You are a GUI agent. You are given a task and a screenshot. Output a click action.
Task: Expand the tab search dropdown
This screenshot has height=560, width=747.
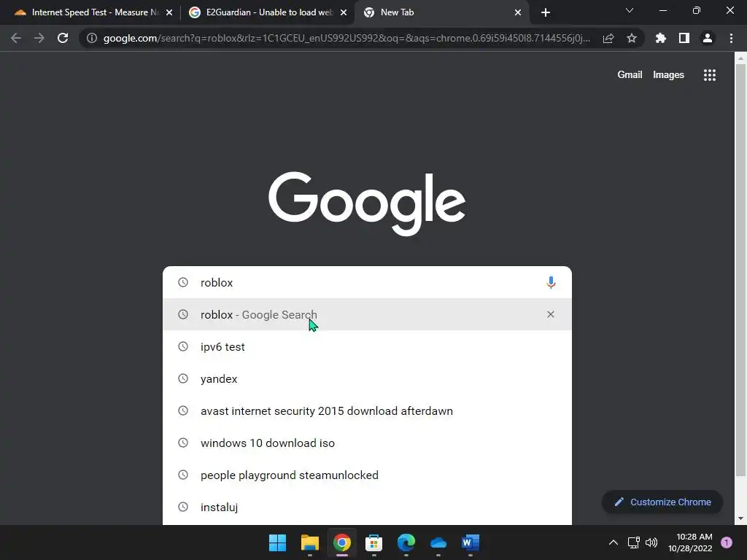click(x=630, y=10)
